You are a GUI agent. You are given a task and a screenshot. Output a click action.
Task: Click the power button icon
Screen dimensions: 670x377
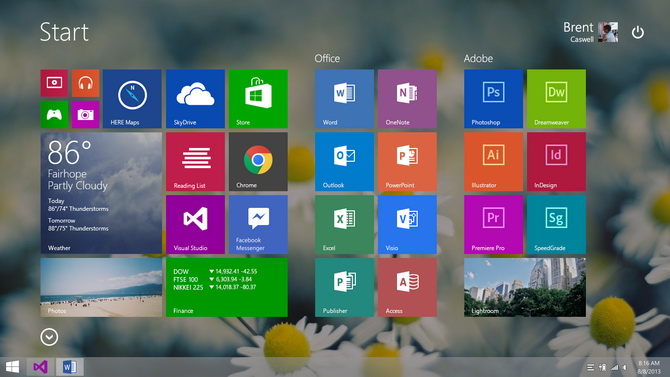(638, 32)
